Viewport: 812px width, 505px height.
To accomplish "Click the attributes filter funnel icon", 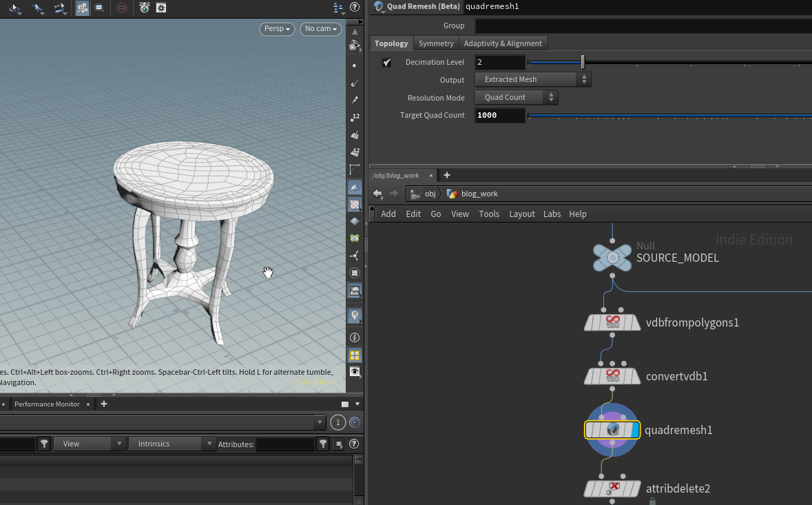I will (323, 444).
